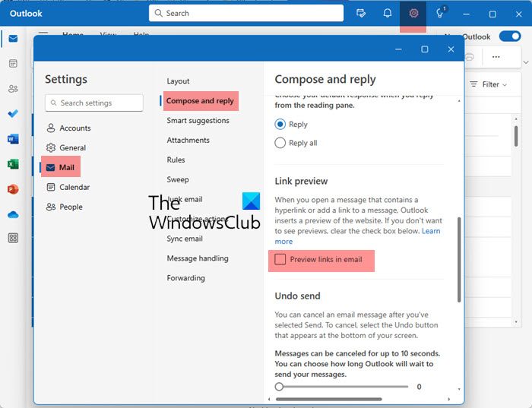Open Attachments settings

point(188,140)
